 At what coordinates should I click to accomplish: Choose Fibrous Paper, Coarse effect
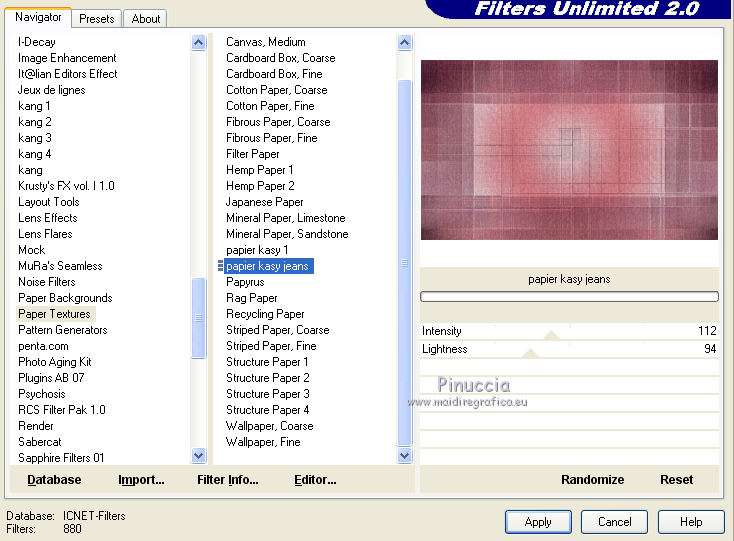(x=278, y=122)
